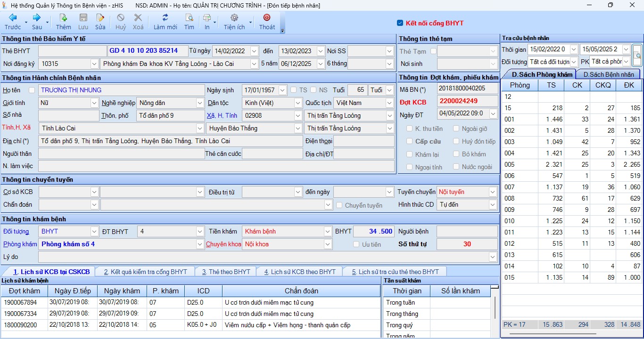Switch to Kết quả kiểm tra cổng BHYT tab
The width and height of the screenshot is (644, 339).
click(x=145, y=272)
